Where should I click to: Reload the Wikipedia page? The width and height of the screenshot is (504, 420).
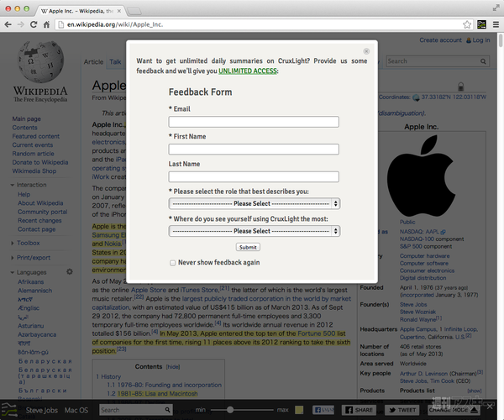(x=34, y=24)
